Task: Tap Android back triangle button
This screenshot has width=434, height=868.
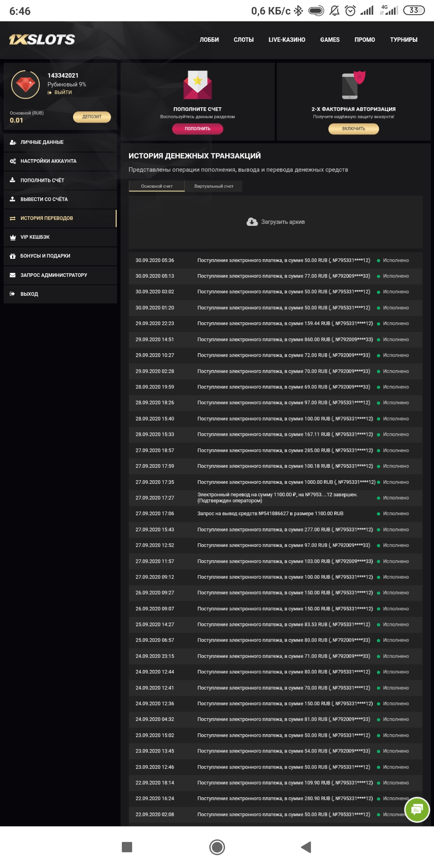Action: [x=306, y=847]
